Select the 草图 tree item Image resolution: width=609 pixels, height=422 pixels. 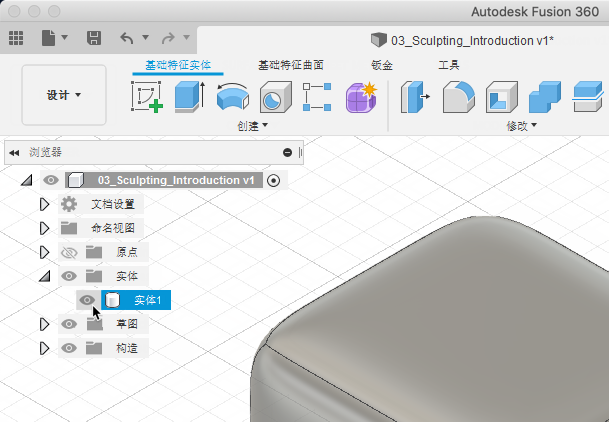click(127, 324)
